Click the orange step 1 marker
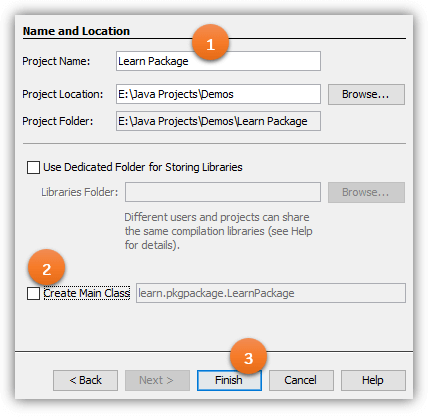Image resolution: width=430 pixels, height=420 pixels. point(210,43)
